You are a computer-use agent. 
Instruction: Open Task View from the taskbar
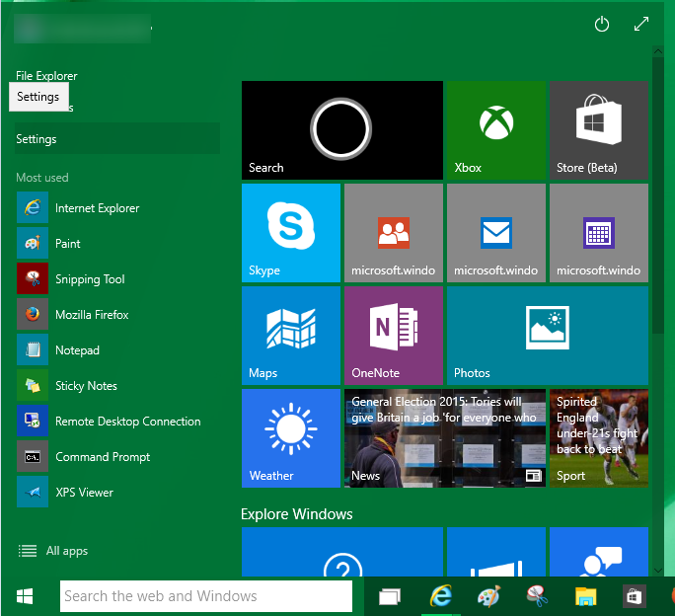pyautogui.click(x=390, y=596)
